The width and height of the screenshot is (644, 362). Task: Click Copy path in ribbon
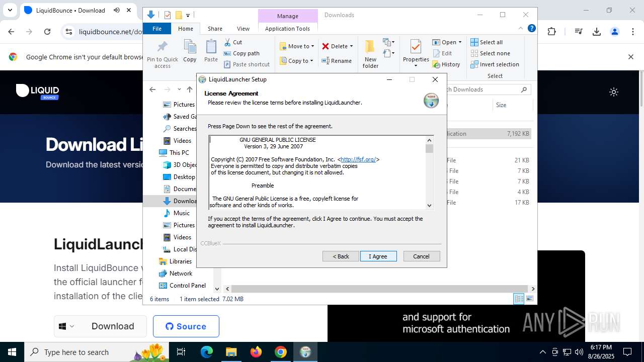coord(242,53)
